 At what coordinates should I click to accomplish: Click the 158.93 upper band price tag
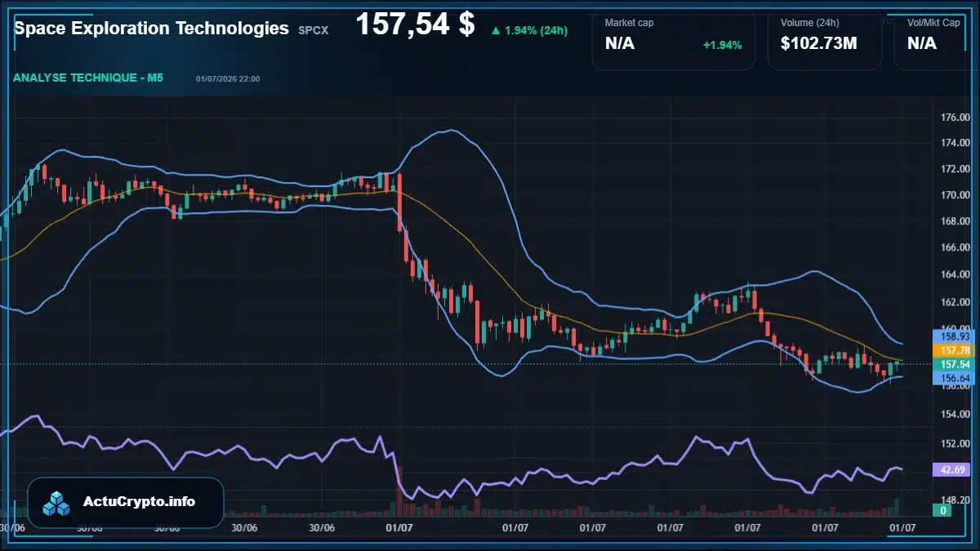coord(955,335)
